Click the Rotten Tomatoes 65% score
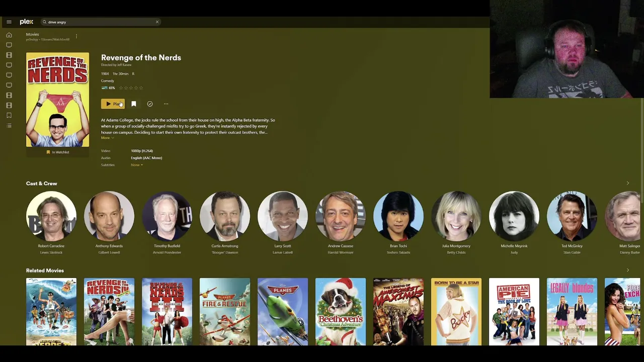The width and height of the screenshot is (644, 362). tap(108, 88)
